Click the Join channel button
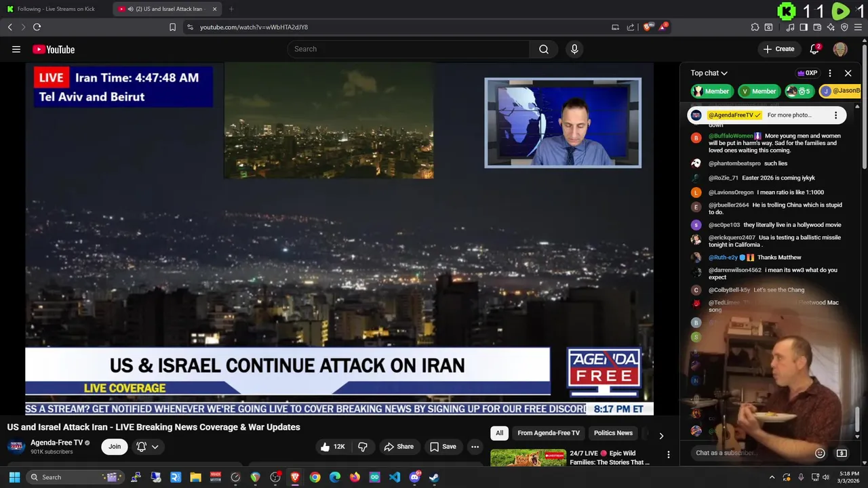This screenshot has height=488, width=868. [115, 447]
